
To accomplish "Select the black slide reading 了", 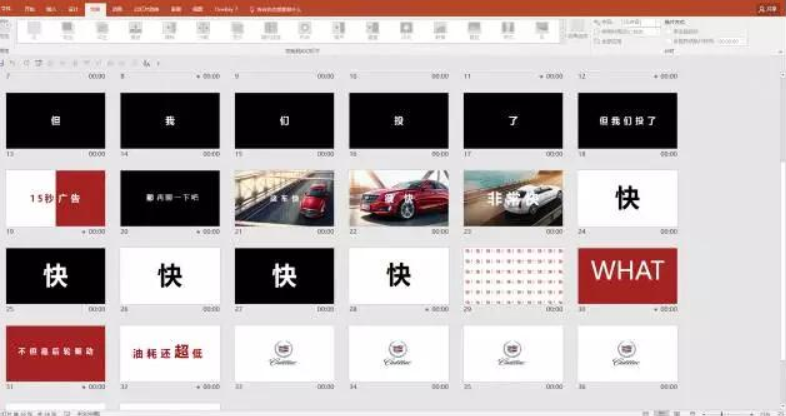I will pos(513,121).
